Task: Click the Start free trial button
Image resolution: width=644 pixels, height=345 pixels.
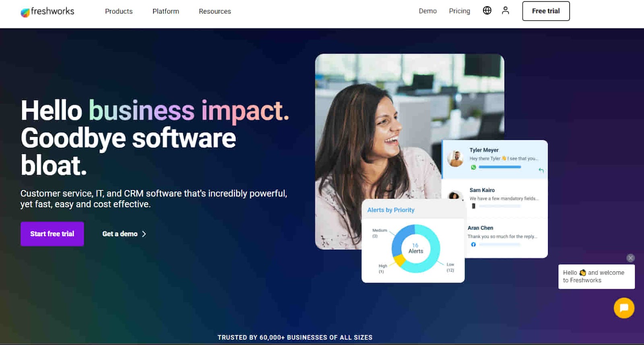Action: (52, 234)
